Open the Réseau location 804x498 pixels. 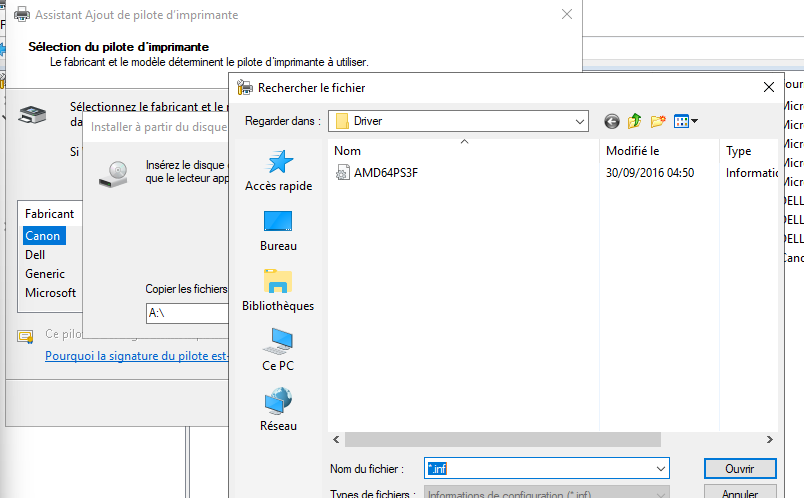[278, 410]
